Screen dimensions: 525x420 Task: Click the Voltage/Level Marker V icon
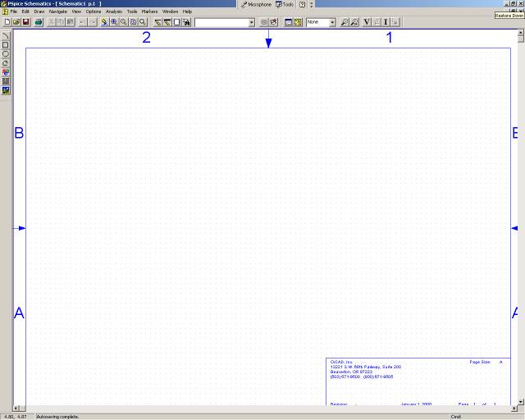pyautogui.click(x=366, y=22)
